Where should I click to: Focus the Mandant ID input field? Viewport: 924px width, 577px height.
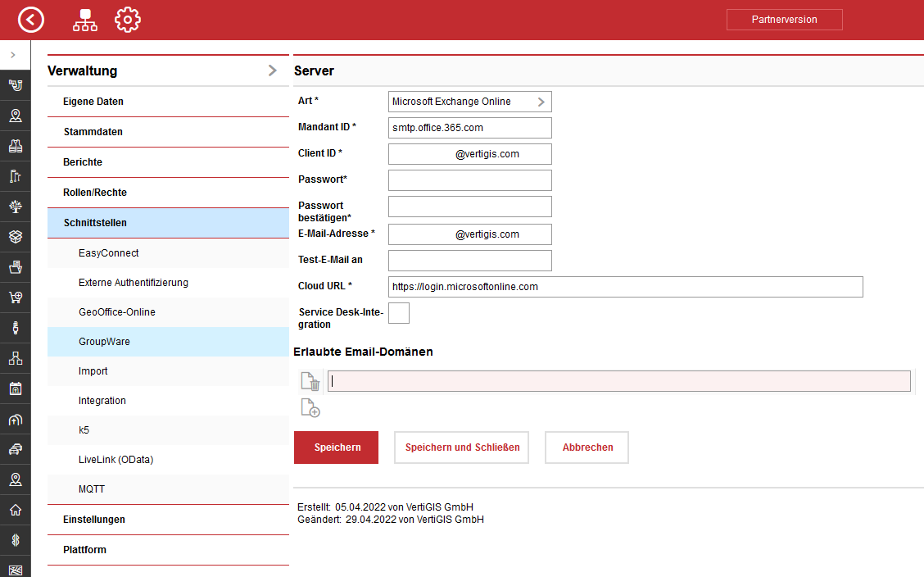(469, 128)
